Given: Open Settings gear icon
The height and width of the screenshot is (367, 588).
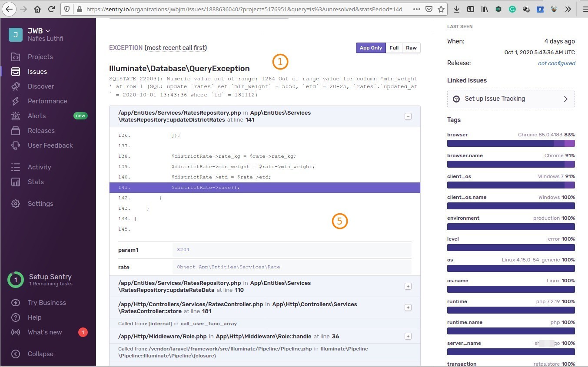Looking at the screenshot, I should pyautogui.click(x=16, y=204).
